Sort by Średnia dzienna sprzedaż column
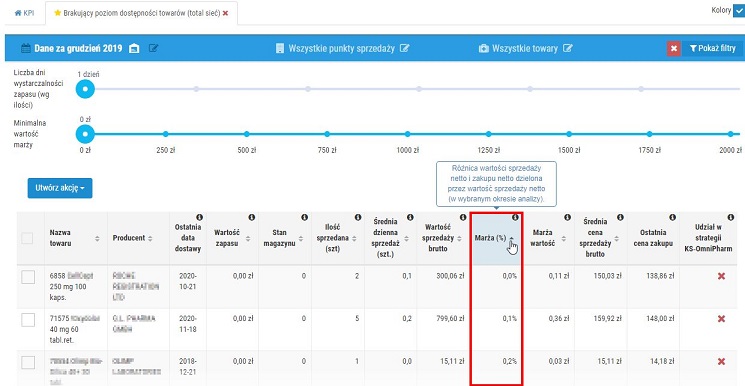 pos(406,239)
